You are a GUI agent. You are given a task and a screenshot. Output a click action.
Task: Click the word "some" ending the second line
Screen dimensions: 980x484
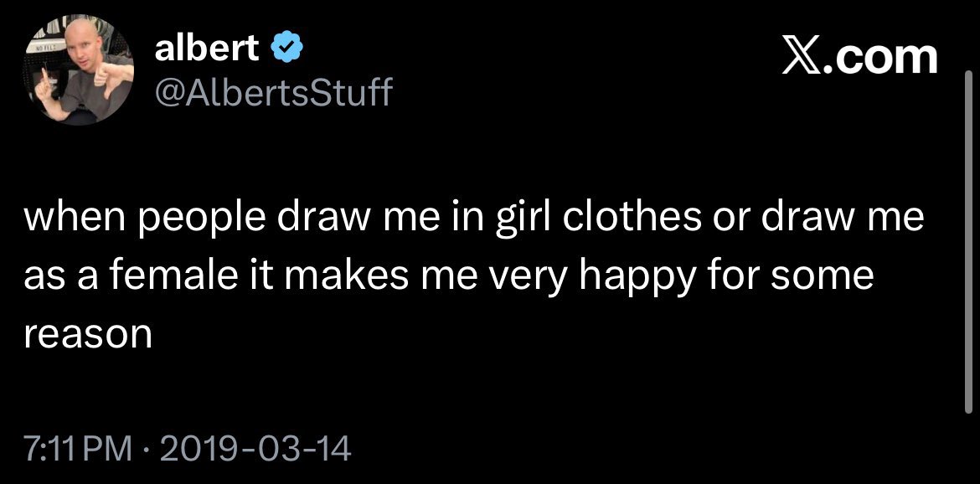[823, 275]
